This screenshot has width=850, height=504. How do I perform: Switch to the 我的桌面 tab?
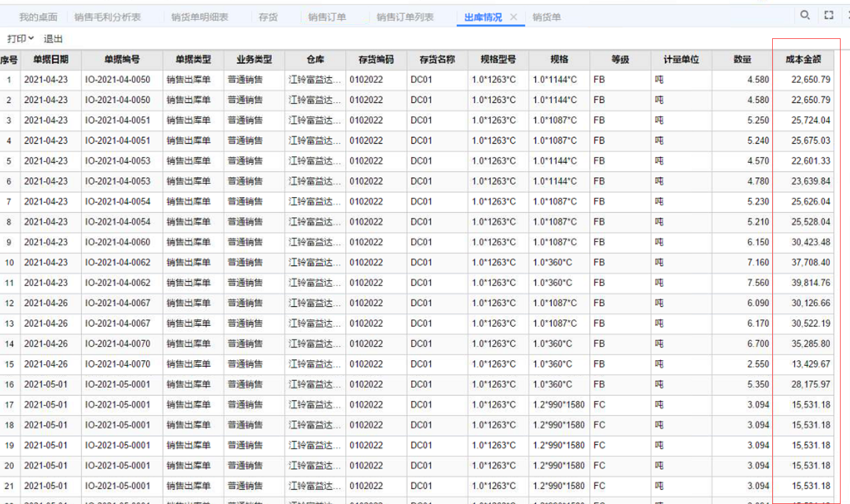pos(38,18)
